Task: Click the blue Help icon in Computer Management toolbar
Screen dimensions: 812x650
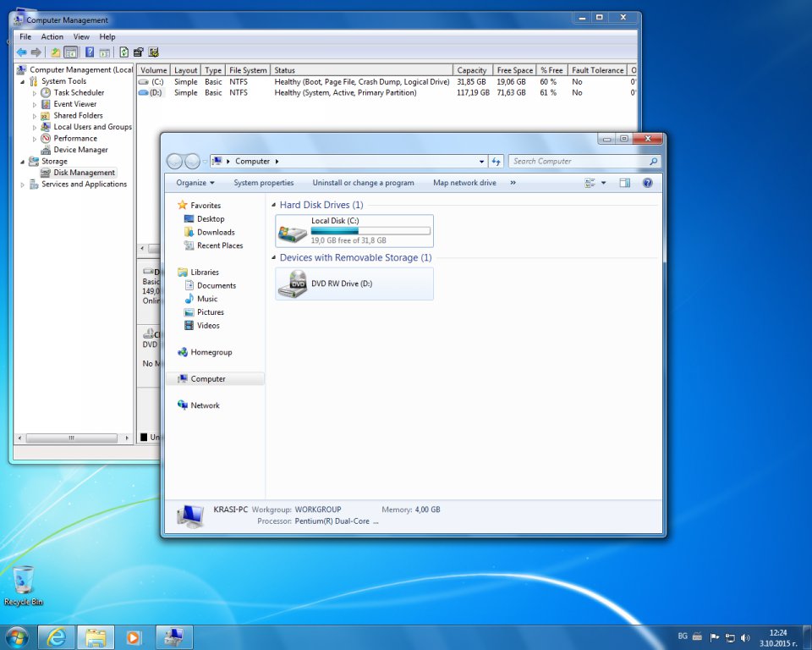Action: [x=89, y=52]
